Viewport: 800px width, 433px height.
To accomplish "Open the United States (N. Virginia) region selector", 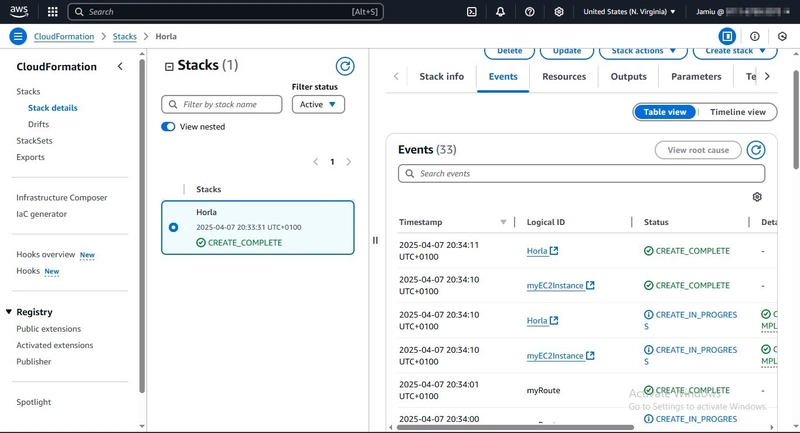I will tap(629, 12).
